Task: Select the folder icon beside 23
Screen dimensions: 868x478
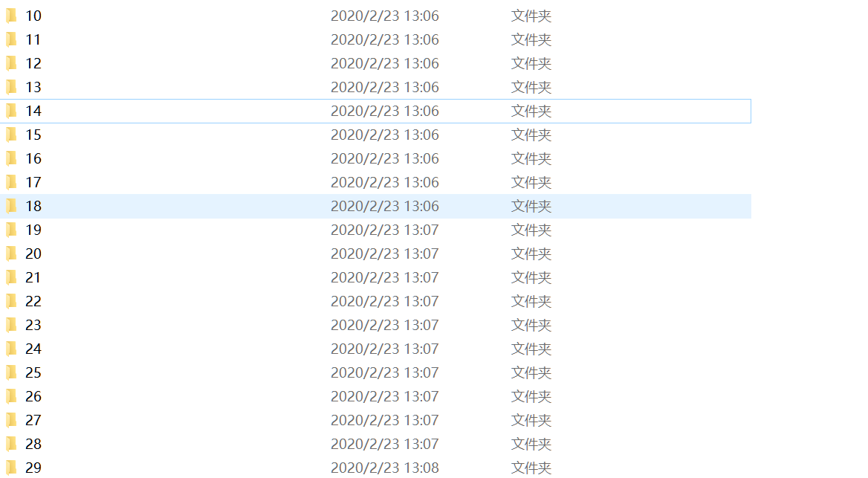Action: click(x=11, y=325)
